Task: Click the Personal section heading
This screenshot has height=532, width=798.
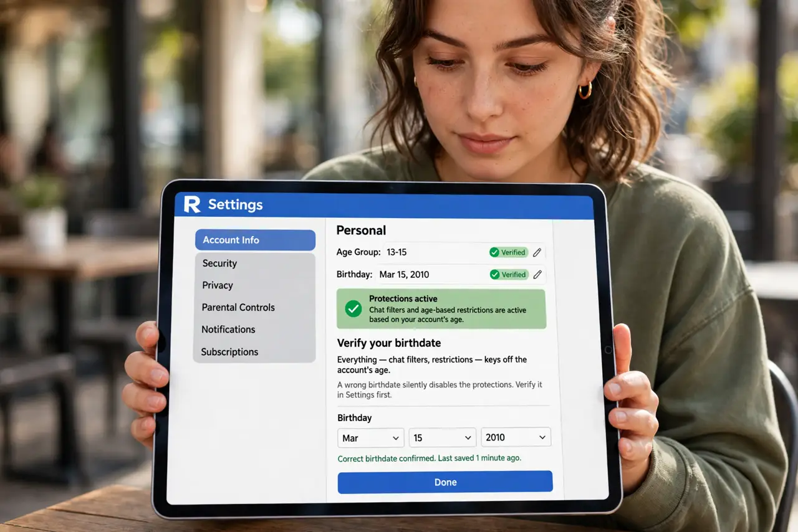Action: point(362,230)
